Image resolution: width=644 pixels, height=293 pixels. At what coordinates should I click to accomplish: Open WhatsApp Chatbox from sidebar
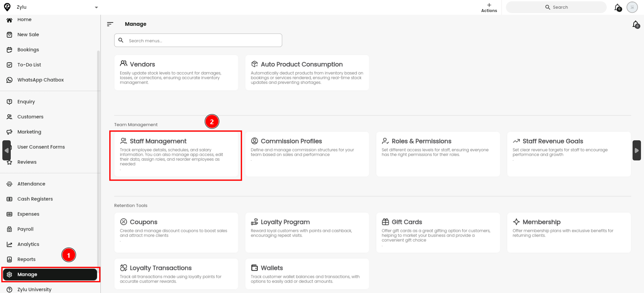(40, 80)
